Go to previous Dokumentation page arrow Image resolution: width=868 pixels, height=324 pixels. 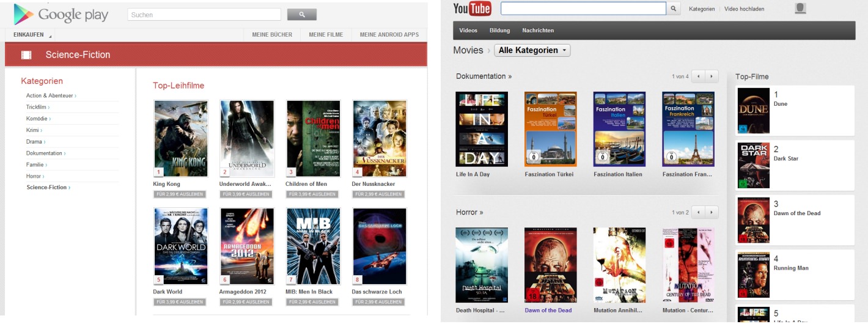[699, 76]
